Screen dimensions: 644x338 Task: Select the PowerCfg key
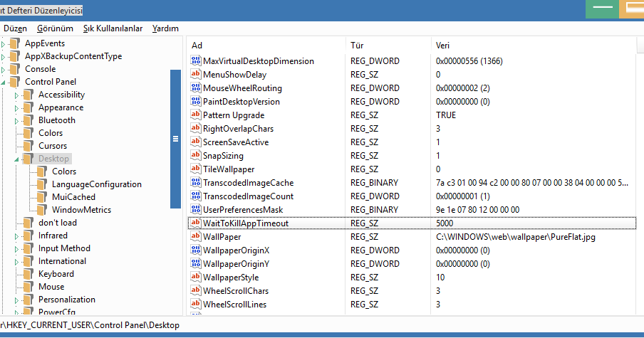(57, 312)
